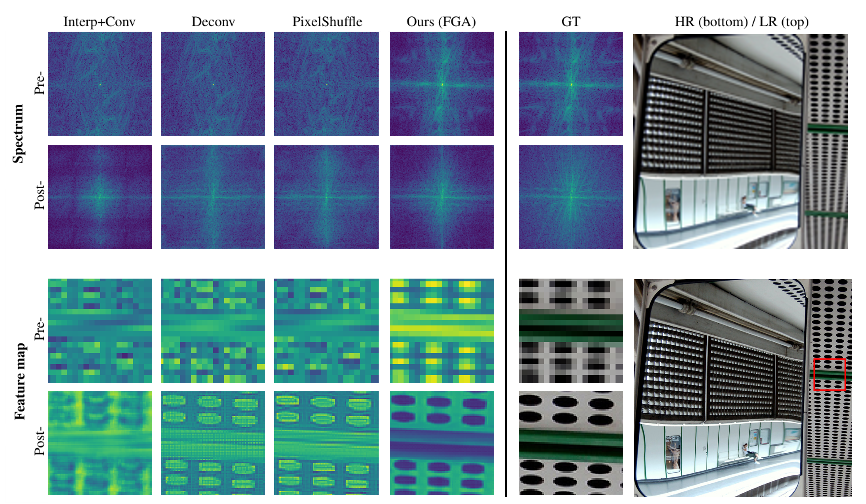Select the Ours (FGA) Post- feature map
Screen dimensions: 866x504
pos(442,444)
